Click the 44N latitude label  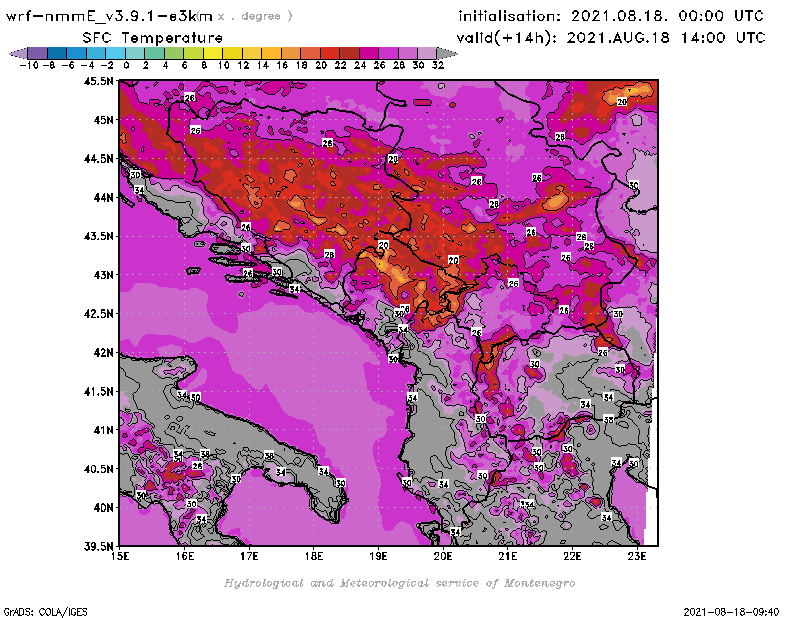coord(103,197)
